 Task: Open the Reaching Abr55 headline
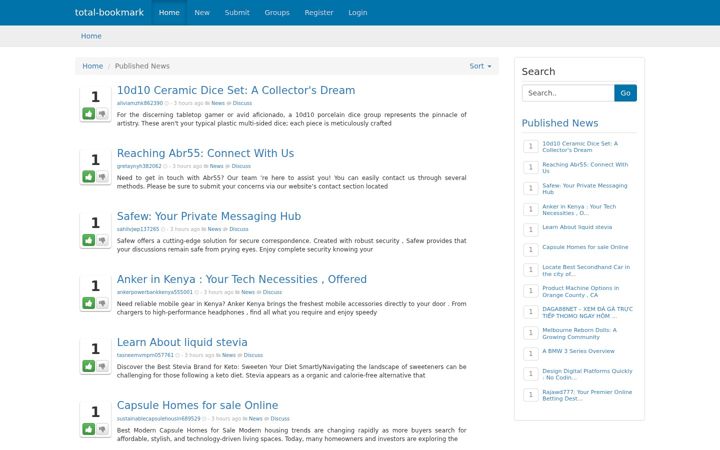pyautogui.click(x=205, y=153)
